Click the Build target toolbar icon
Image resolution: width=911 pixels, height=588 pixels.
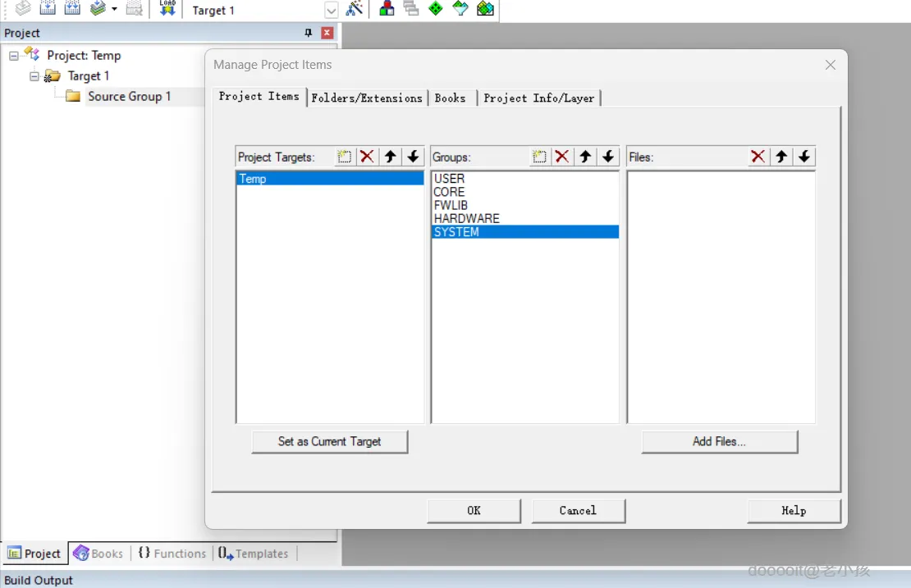click(x=48, y=8)
